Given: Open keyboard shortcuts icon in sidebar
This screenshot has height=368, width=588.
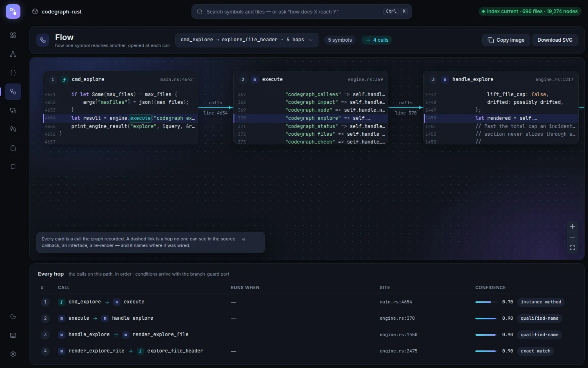Looking at the screenshot, I should tap(13, 335).
